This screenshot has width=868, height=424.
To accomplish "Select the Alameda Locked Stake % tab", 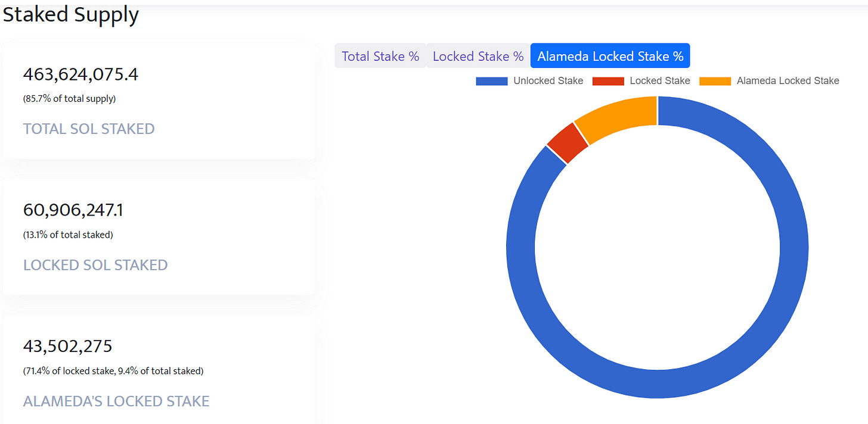I will pyautogui.click(x=610, y=56).
